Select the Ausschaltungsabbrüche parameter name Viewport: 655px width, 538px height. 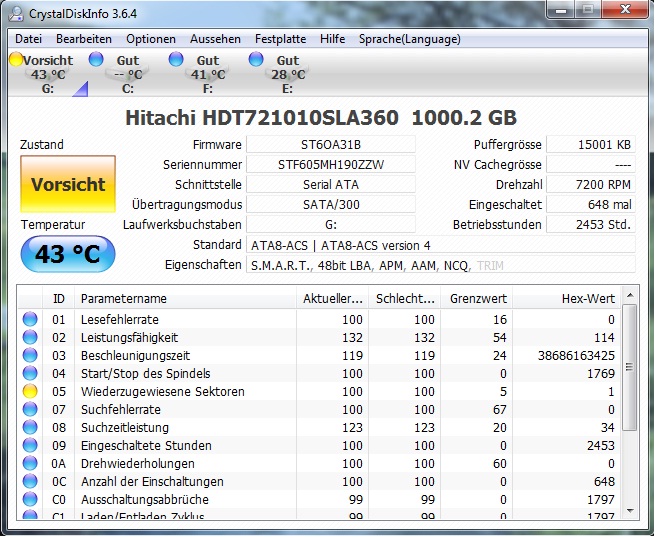[145, 500]
